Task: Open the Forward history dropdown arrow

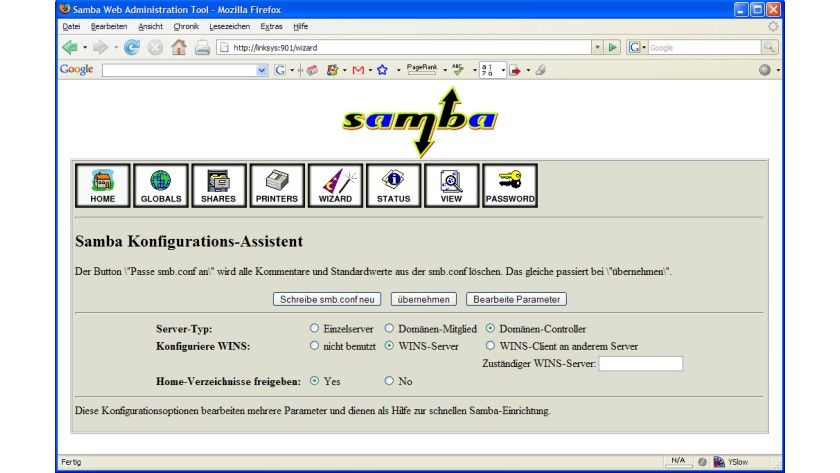Action: point(115,48)
